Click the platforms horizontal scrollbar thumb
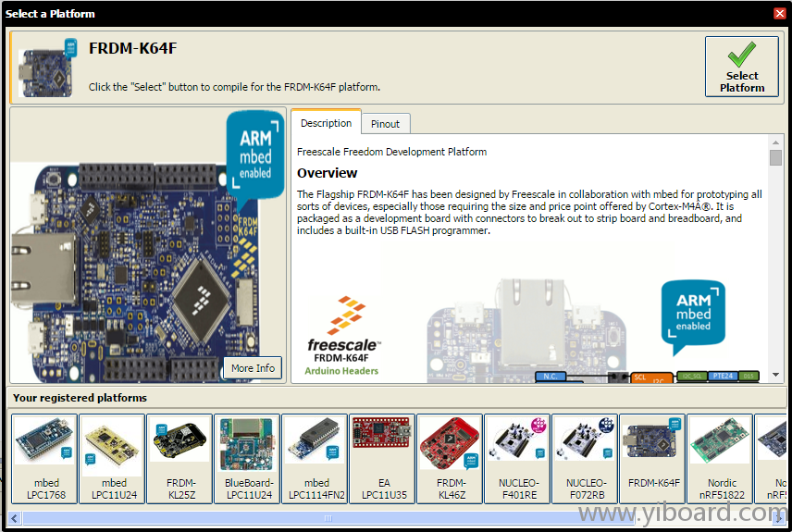Viewport: 792px width, 532px height. tap(328, 518)
